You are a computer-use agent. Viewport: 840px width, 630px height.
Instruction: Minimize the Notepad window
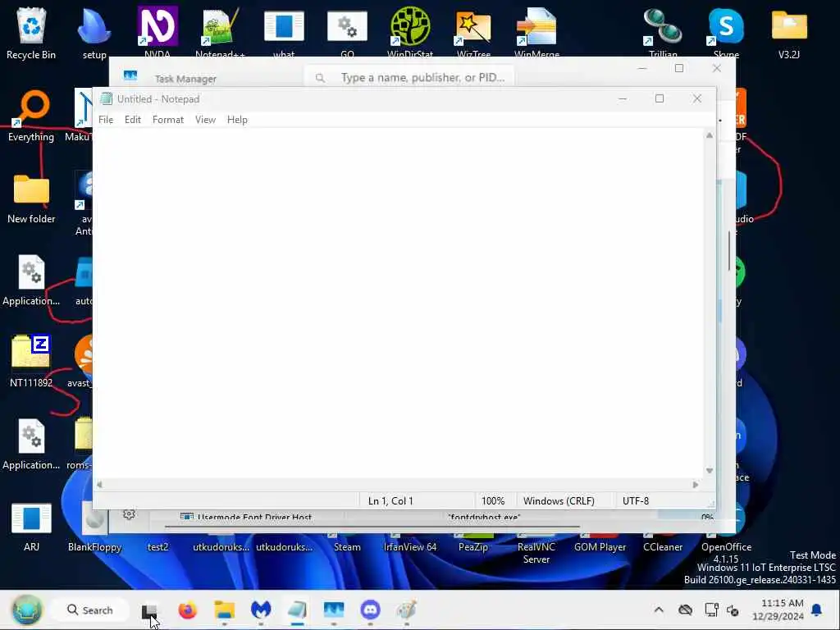623,98
